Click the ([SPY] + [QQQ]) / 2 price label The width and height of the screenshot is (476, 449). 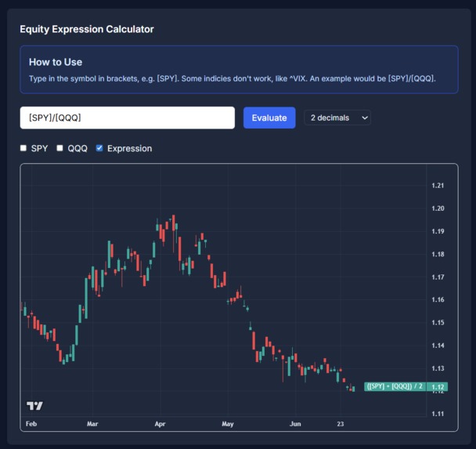(x=395, y=386)
